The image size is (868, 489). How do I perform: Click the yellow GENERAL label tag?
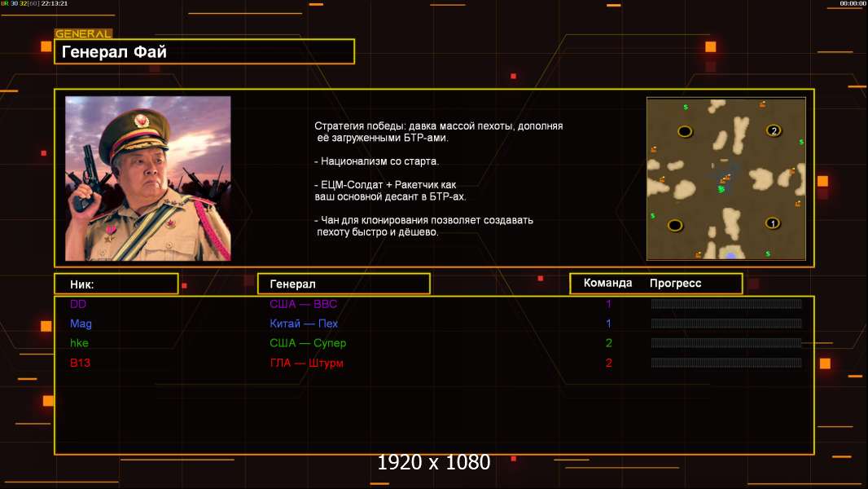tap(83, 33)
